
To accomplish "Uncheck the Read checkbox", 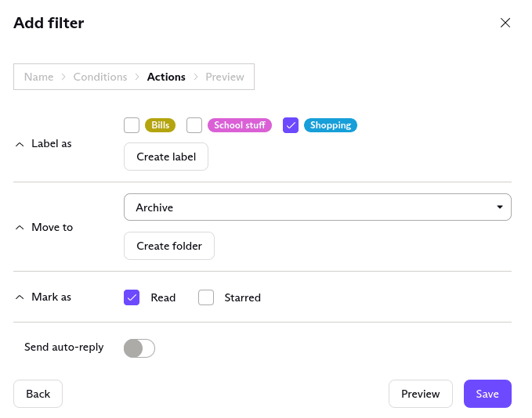I will point(132,297).
